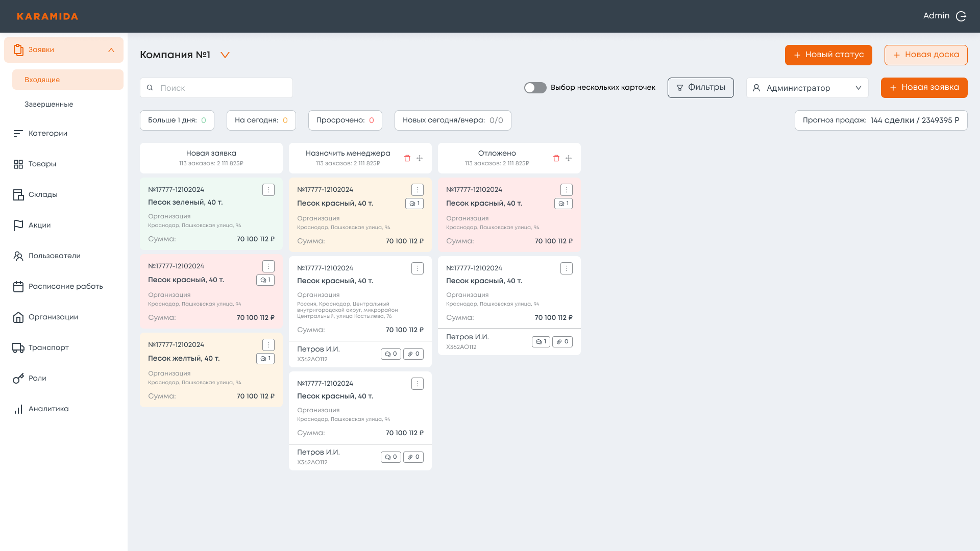
Task: Click the logout icon next to Admin
Action: coord(961,16)
